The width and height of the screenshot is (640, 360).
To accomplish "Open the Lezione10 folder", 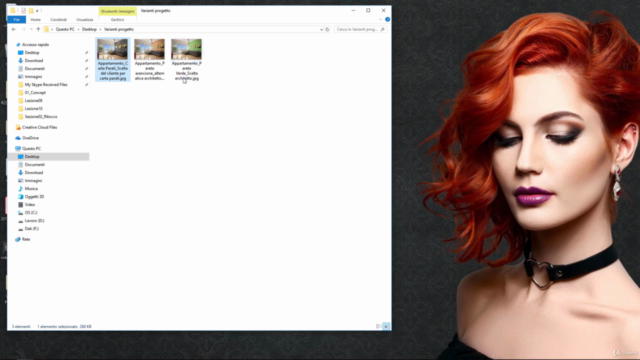I will (x=33, y=109).
